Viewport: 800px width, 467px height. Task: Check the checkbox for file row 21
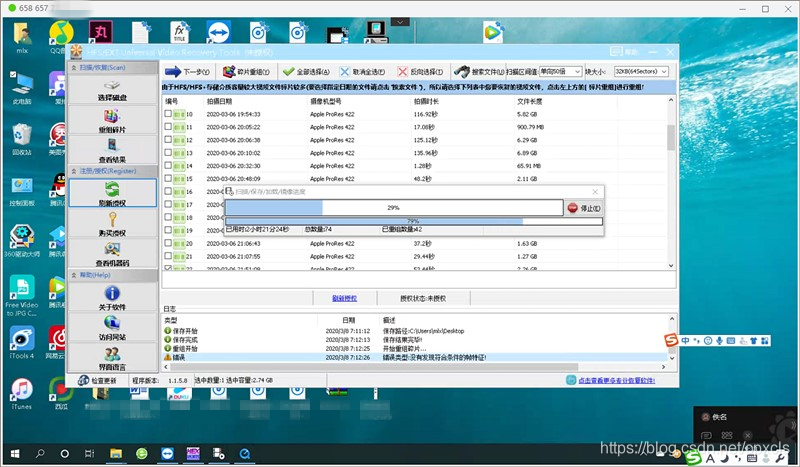168,256
